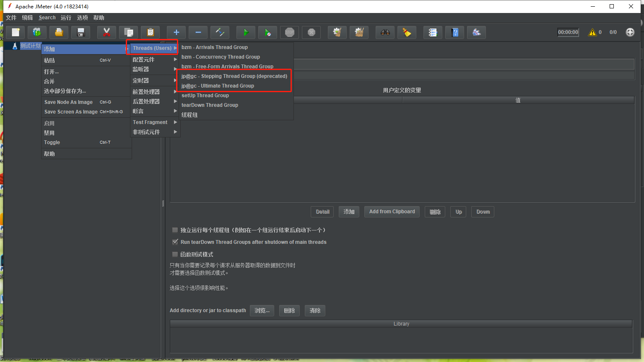The height and width of the screenshot is (362, 644).
Task: Click the Clear results broom icon
Action: [338, 32]
